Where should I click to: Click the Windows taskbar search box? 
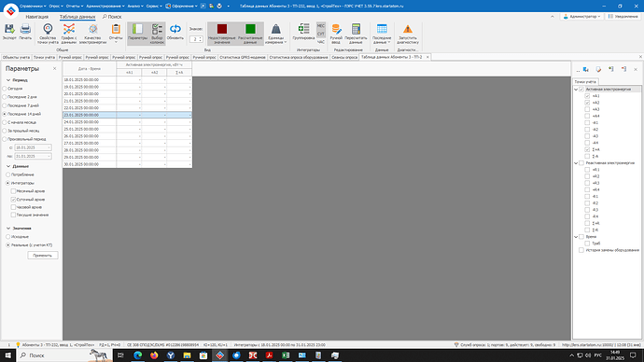click(x=64, y=355)
